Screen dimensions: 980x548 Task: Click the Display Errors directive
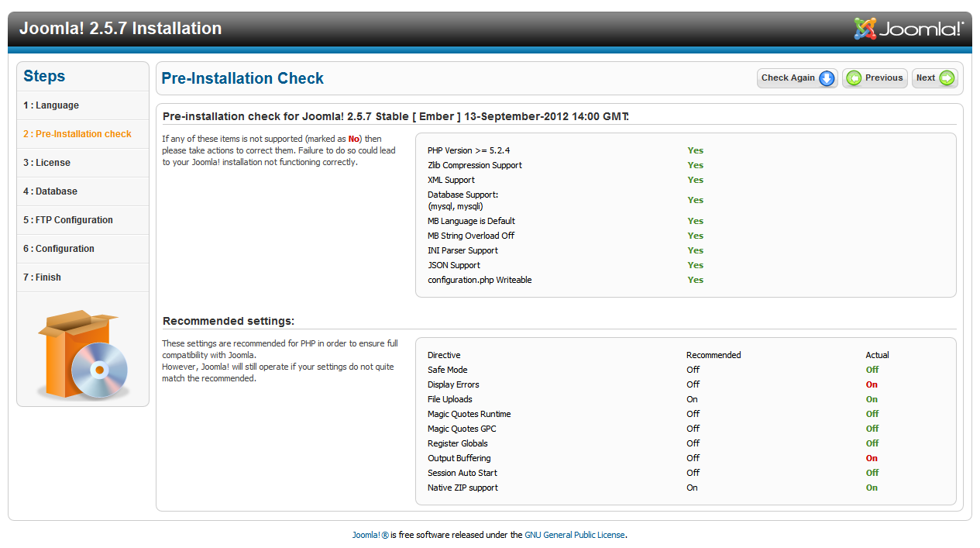453,384
